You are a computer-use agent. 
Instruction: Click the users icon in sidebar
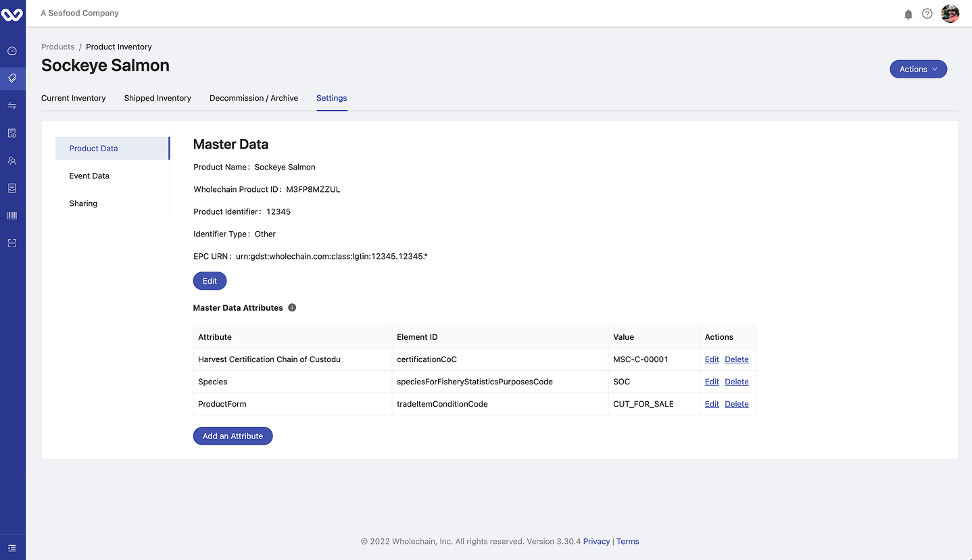pos(12,161)
